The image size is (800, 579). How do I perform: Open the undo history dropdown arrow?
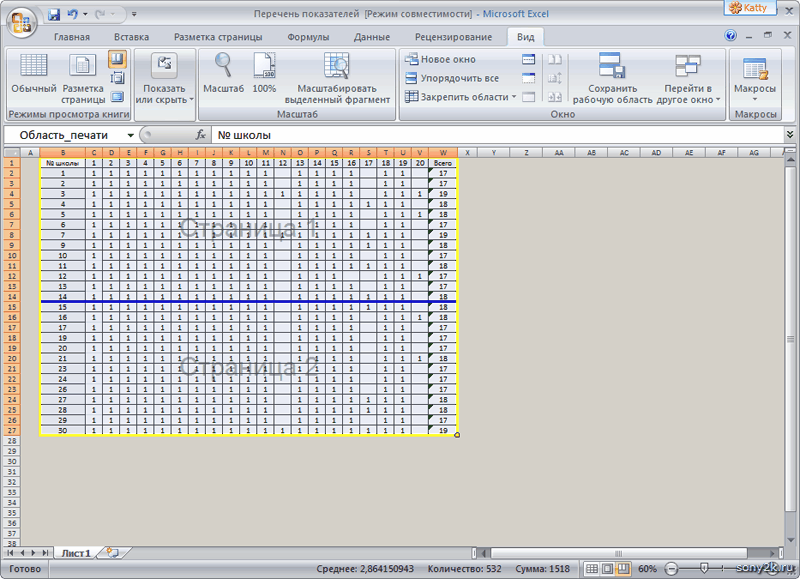pos(85,15)
